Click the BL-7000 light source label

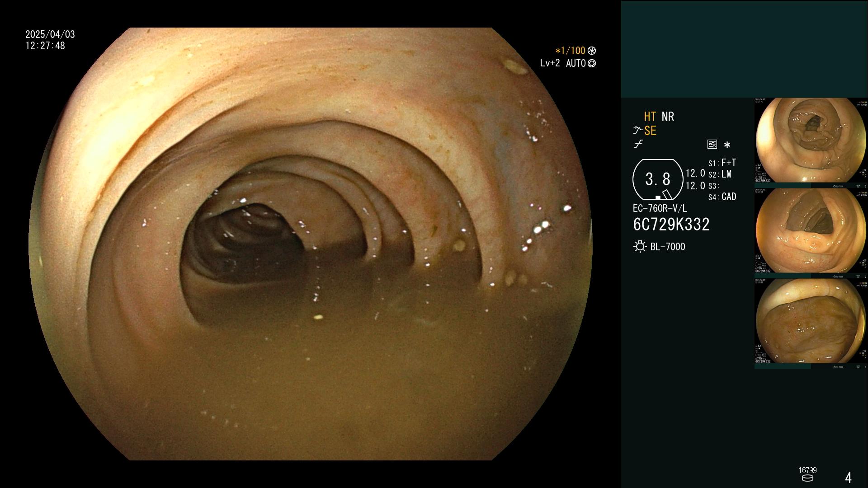click(x=668, y=247)
